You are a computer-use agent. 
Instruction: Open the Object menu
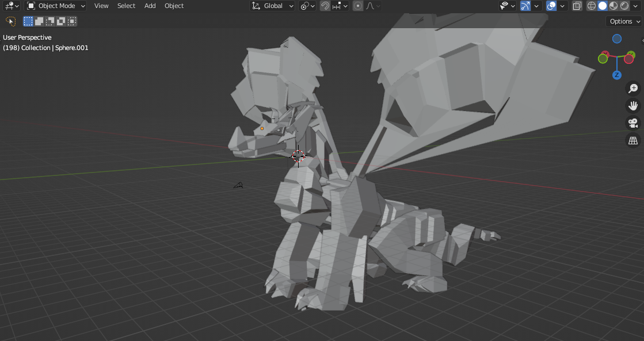tap(174, 6)
